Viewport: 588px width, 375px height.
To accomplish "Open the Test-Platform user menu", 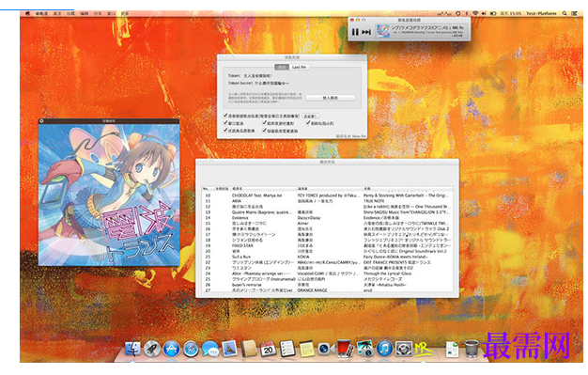I will [x=541, y=13].
